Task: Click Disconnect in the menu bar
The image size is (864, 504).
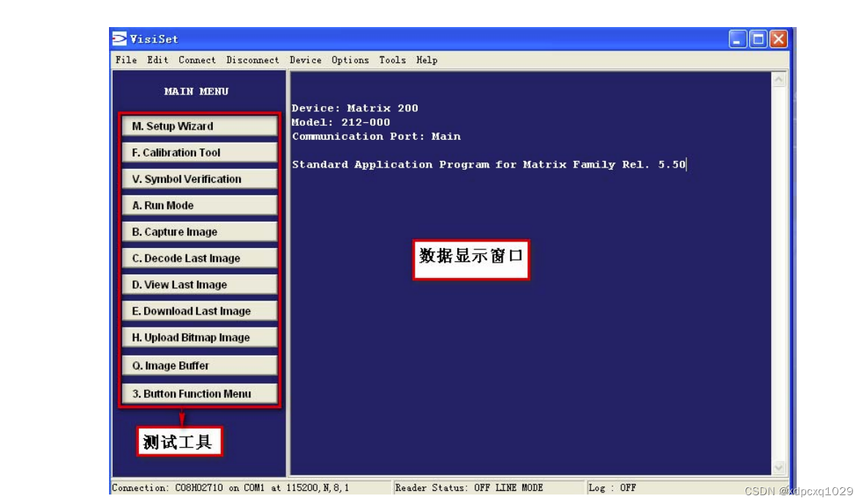Action: pyautogui.click(x=252, y=60)
